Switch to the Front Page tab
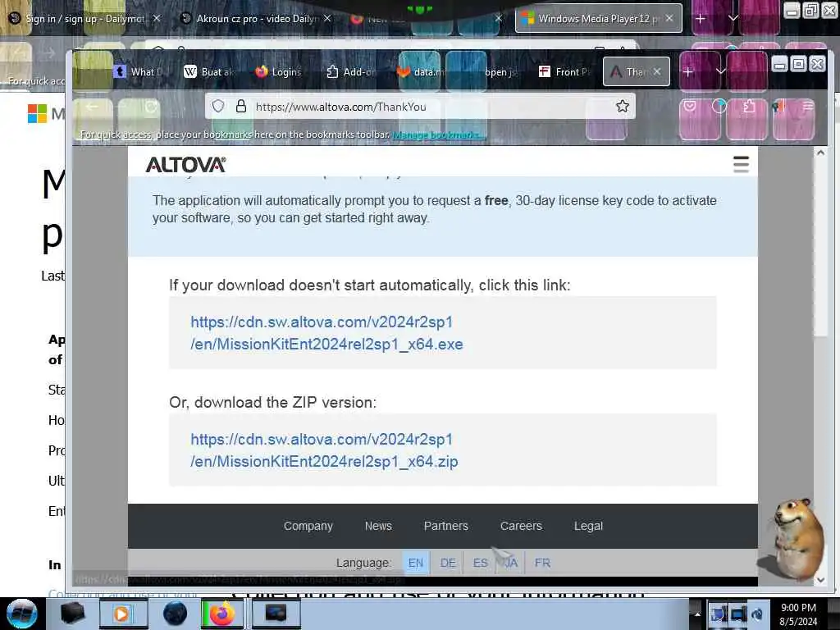Screen dimensions: 840x630 click(564, 72)
